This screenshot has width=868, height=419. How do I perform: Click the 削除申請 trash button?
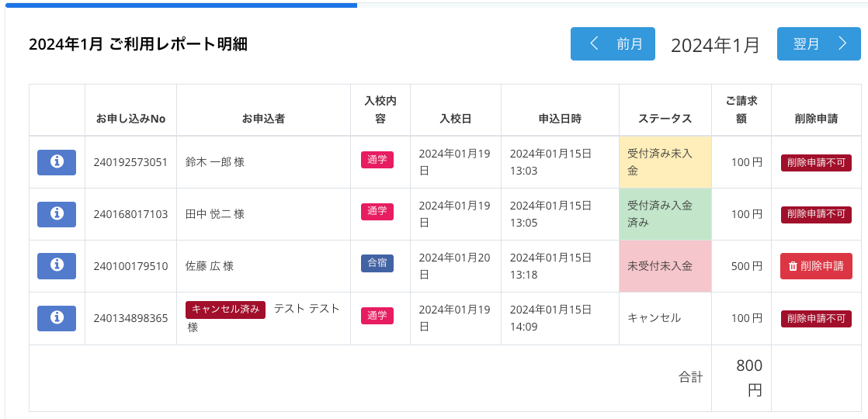click(x=816, y=265)
